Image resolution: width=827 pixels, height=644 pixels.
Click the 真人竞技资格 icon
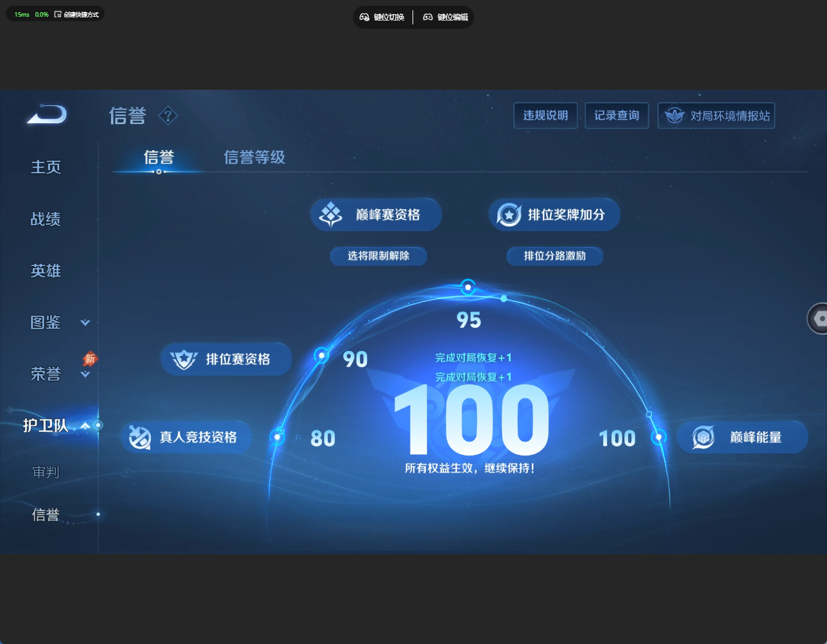click(x=139, y=437)
